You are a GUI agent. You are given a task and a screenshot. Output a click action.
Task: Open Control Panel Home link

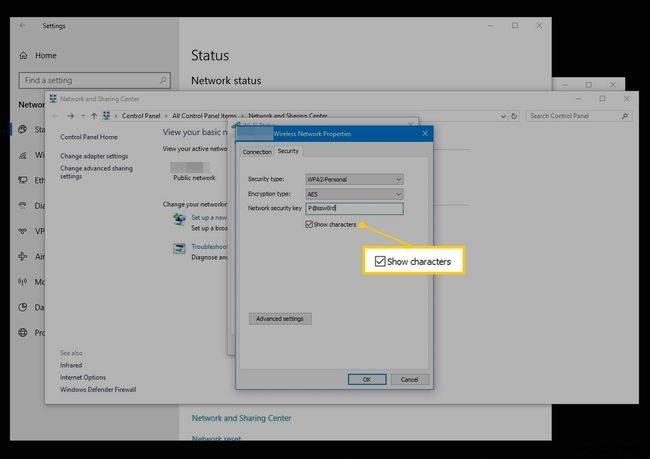pyautogui.click(x=89, y=137)
